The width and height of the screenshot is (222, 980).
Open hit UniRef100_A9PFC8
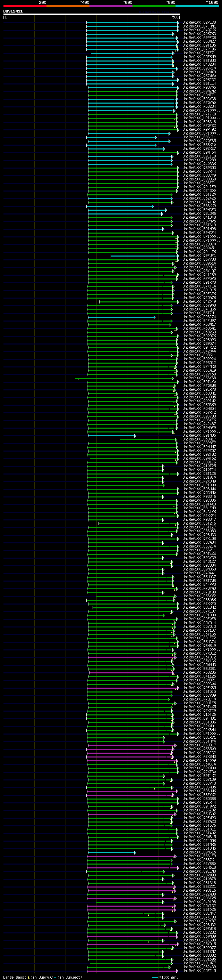point(199,38)
